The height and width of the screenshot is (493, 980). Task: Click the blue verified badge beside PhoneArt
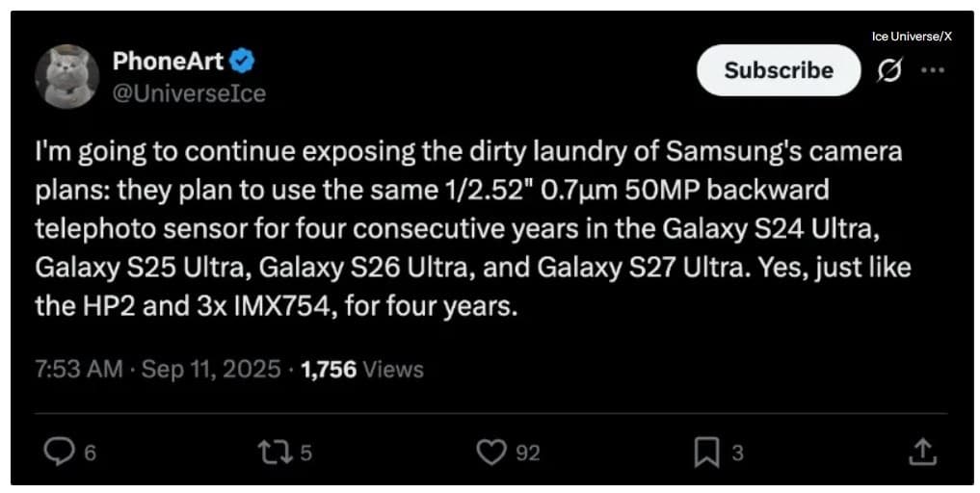point(244,62)
